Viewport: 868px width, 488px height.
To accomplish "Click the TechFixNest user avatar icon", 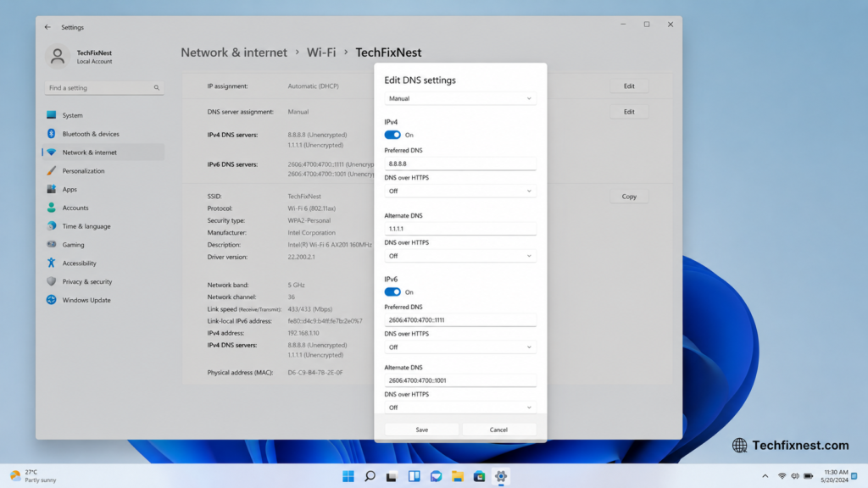I will coord(57,56).
